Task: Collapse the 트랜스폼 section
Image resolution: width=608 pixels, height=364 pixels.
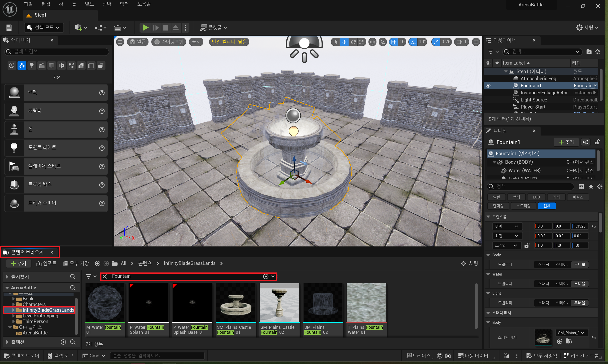Action: pos(488,217)
